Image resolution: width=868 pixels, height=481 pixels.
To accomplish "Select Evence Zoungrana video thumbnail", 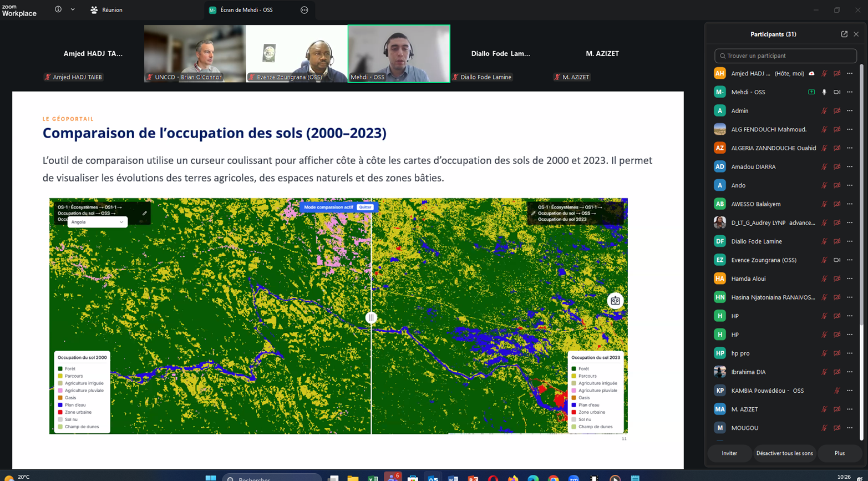I will (297, 54).
